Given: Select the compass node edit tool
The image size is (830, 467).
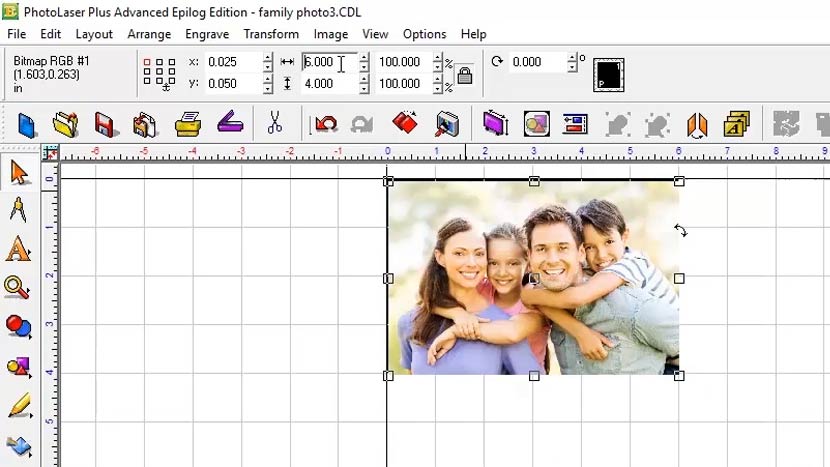Looking at the screenshot, I should coord(18,211).
